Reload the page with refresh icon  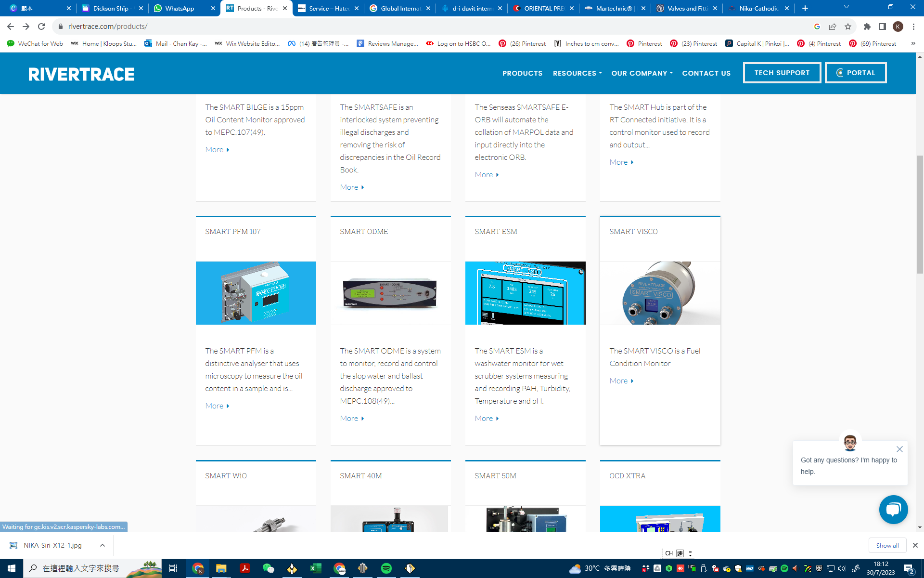click(x=41, y=26)
